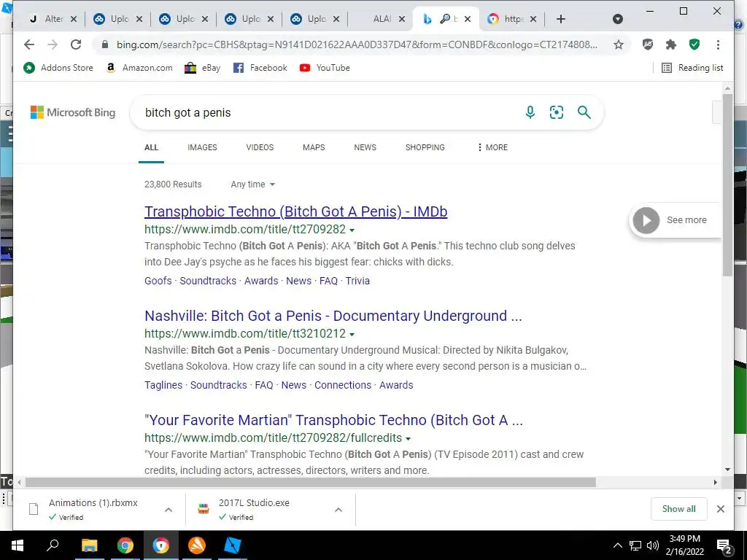Image resolution: width=747 pixels, height=560 pixels.
Task: Open the Extensions puzzle-piece icon
Action: click(x=671, y=44)
